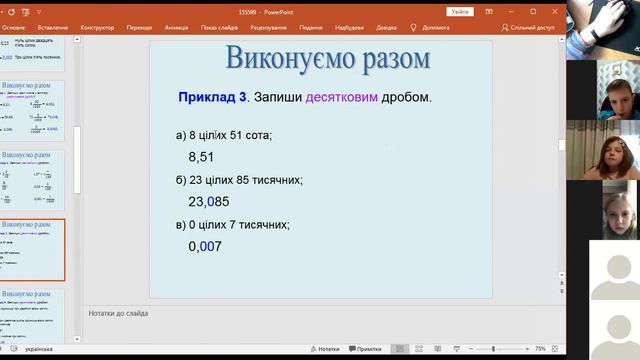The height and width of the screenshot is (360, 640).
Task: Select the slide thumbnail with 0,23 text
Action: [32, 53]
